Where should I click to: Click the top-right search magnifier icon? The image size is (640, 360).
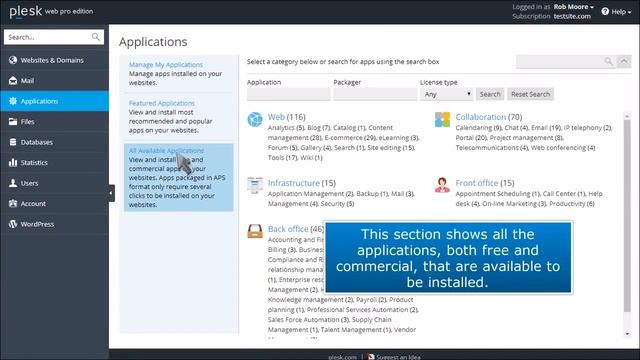[x=608, y=61]
